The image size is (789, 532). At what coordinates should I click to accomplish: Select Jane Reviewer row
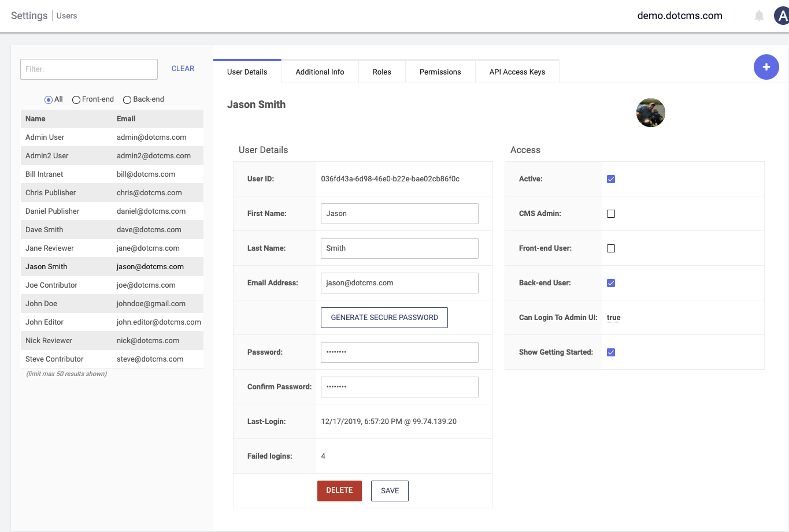point(112,248)
